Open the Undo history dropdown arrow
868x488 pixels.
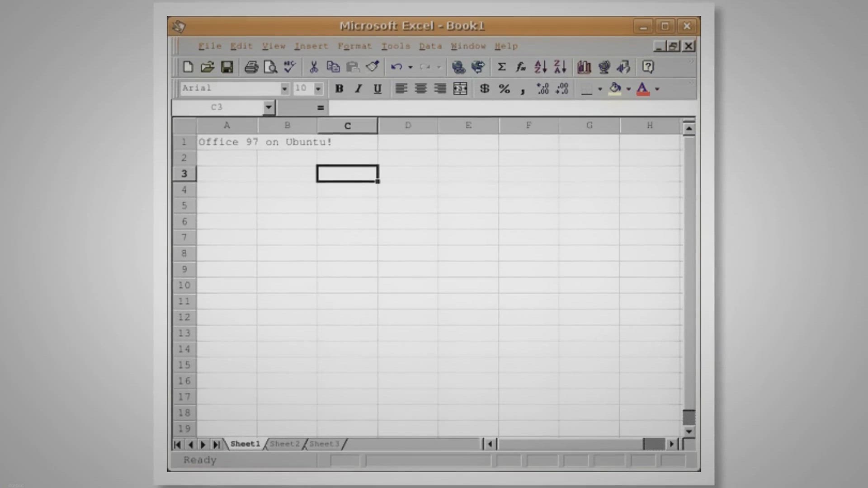pyautogui.click(x=410, y=67)
